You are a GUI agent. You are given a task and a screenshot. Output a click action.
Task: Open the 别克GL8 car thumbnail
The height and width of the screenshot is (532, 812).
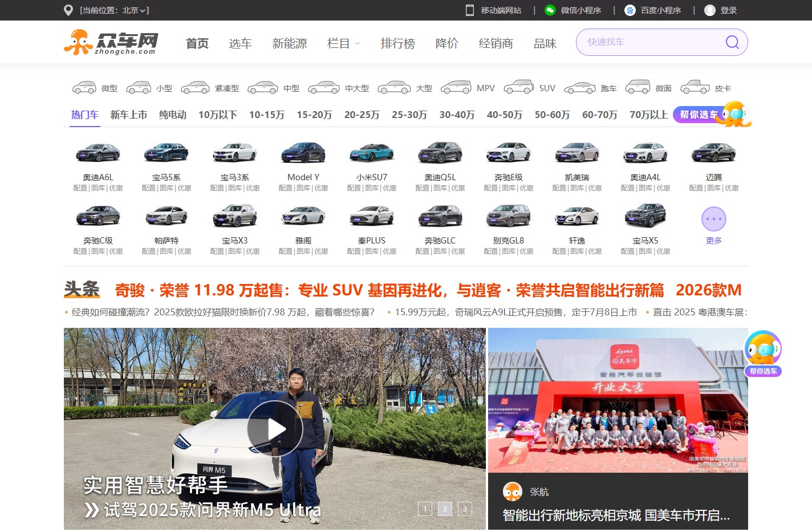pyautogui.click(x=509, y=216)
